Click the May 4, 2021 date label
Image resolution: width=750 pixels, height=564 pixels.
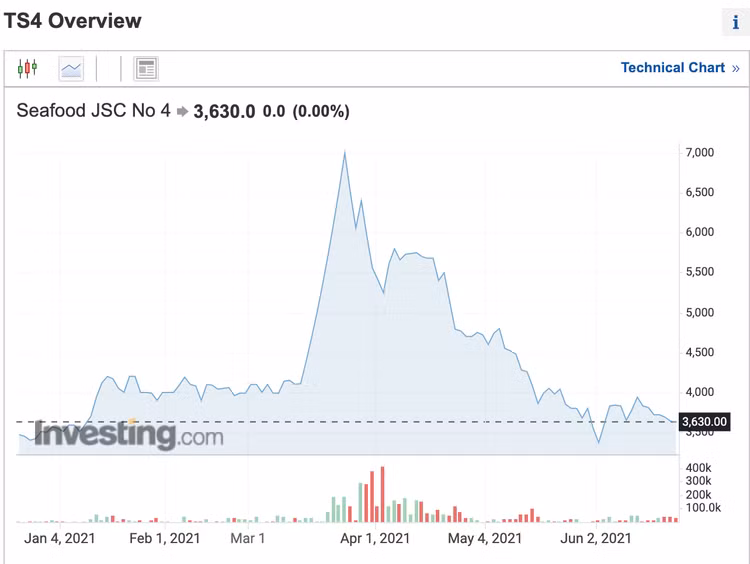coord(485,539)
